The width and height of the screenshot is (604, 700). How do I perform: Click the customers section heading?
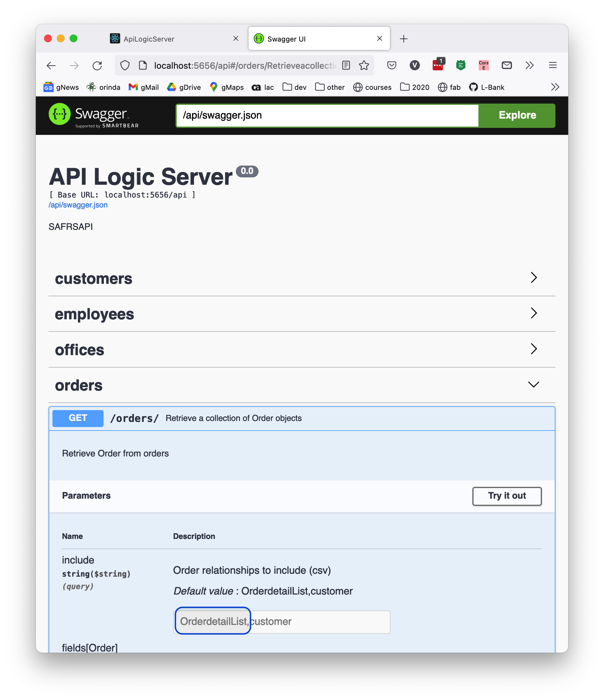click(x=94, y=279)
